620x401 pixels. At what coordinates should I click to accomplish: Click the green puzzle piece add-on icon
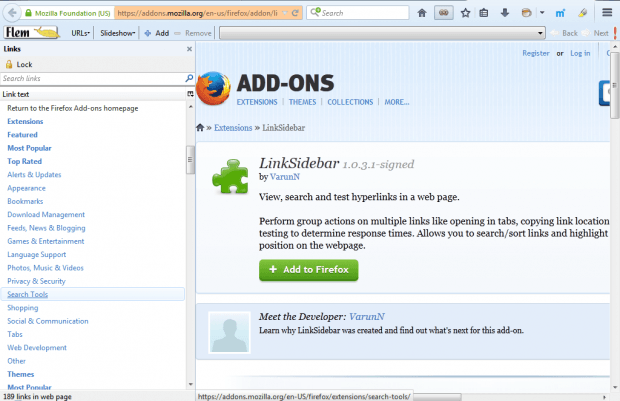pos(230,176)
